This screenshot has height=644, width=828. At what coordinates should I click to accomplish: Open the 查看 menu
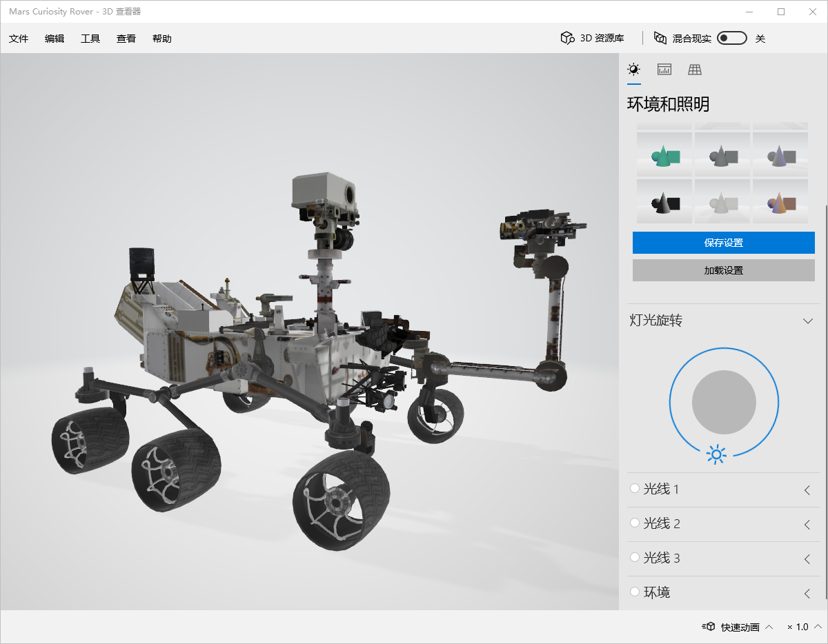[126, 39]
